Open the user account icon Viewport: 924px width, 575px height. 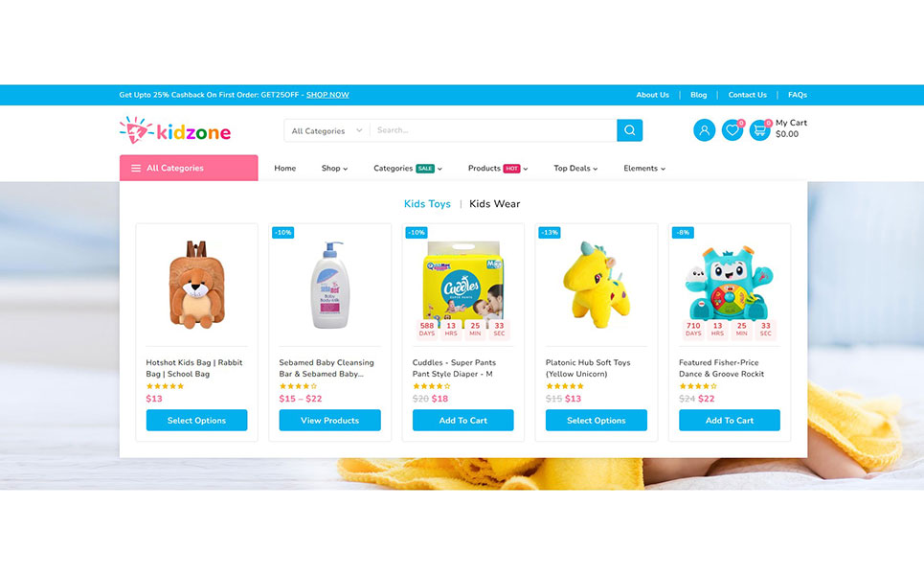pyautogui.click(x=704, y=130)
